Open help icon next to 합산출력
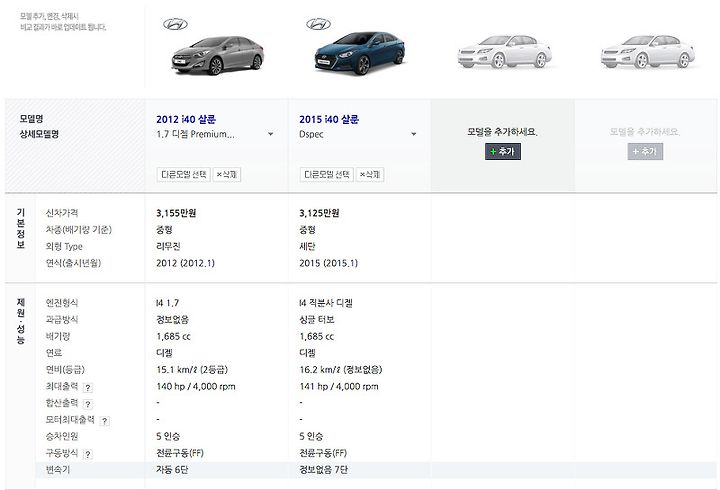This screenshot has height=490, width=720. 88,404
